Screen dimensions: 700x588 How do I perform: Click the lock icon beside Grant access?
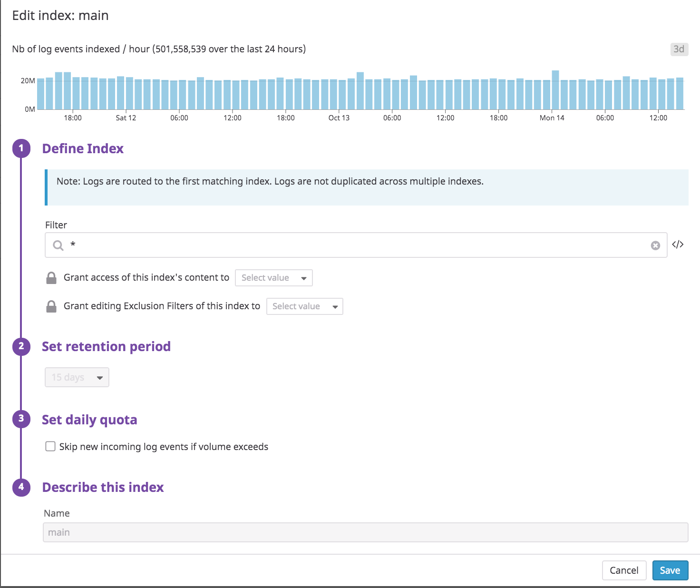[51, 278]
